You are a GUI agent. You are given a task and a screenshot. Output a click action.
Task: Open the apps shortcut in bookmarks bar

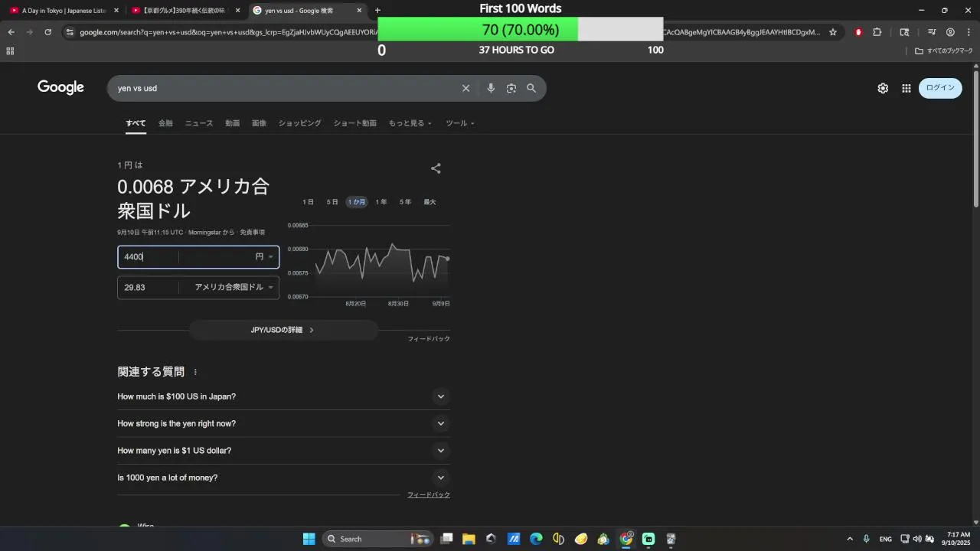tap(10, 51)
